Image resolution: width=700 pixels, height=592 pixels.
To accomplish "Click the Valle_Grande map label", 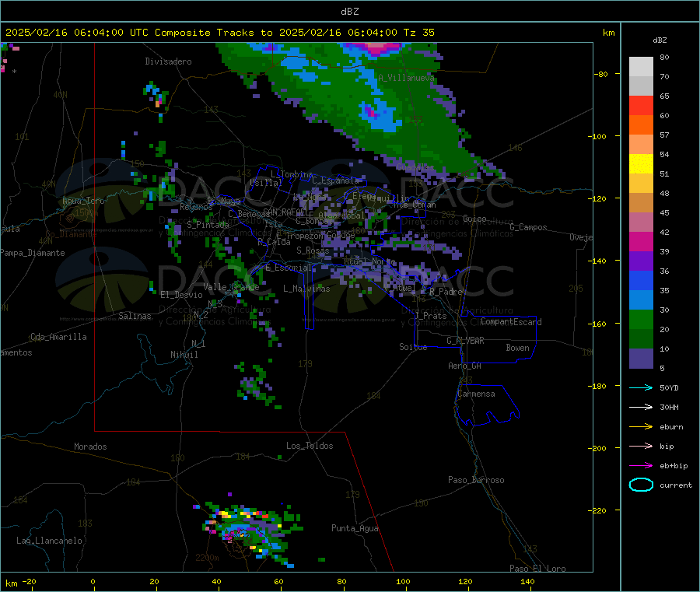I will pos(231,287).
